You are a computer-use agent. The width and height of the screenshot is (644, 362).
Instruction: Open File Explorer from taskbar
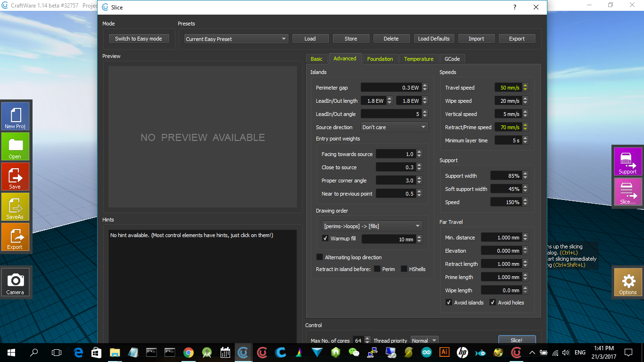pos(115,352)
